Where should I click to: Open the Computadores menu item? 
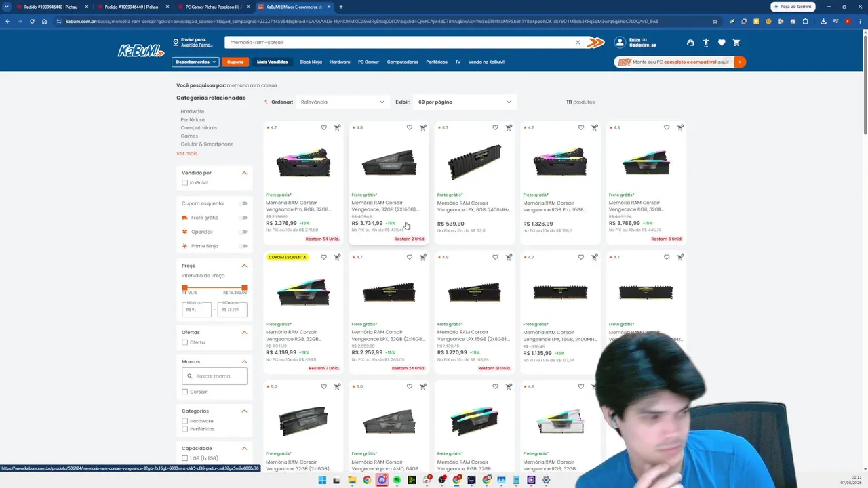pyautogui.click(x=403, y=62)
